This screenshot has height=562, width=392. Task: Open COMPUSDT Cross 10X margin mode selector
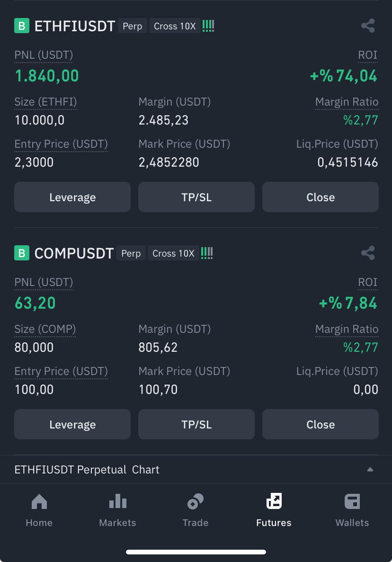pyautogui.click(x=173, y=253)
